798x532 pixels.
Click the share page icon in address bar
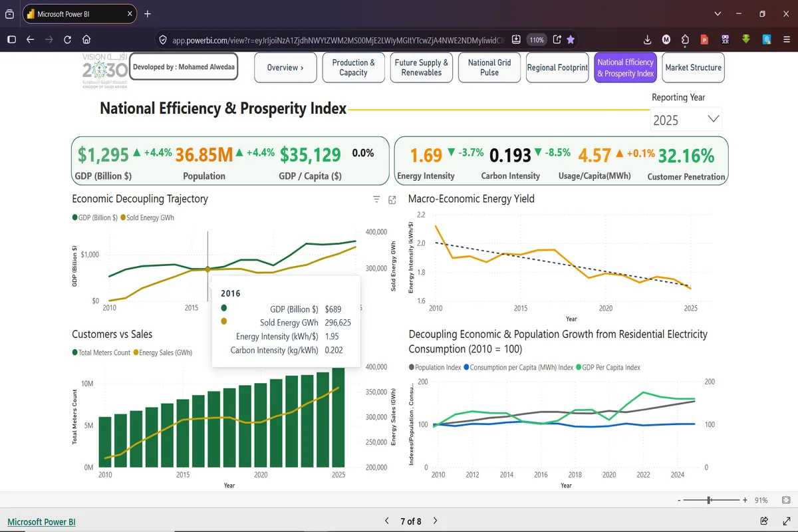point(557,39)
